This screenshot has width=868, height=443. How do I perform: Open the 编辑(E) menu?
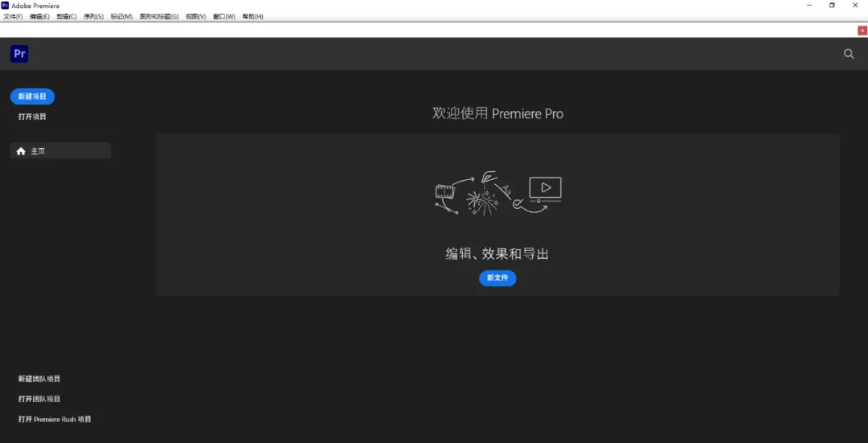click(39, 17)
